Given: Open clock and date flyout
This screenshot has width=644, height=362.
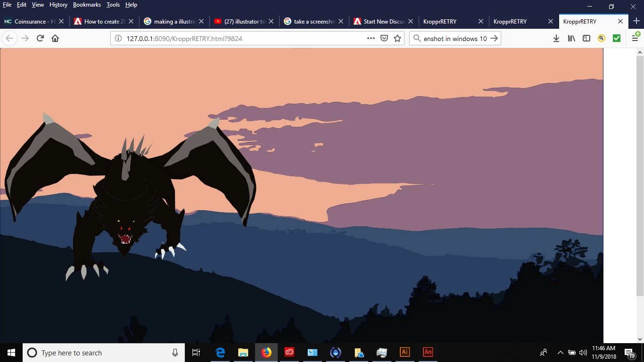Looking at the screenshot, I should (x=604, y=353).
